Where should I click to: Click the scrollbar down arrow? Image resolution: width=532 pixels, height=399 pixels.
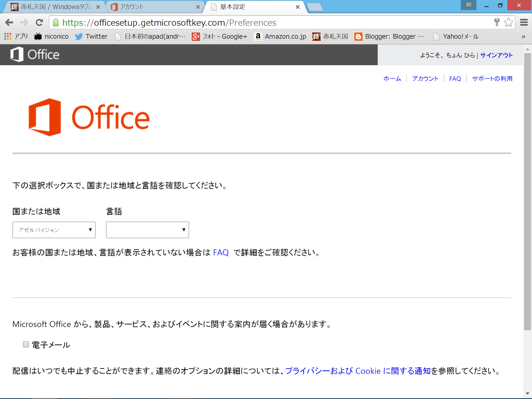point(528,394)
